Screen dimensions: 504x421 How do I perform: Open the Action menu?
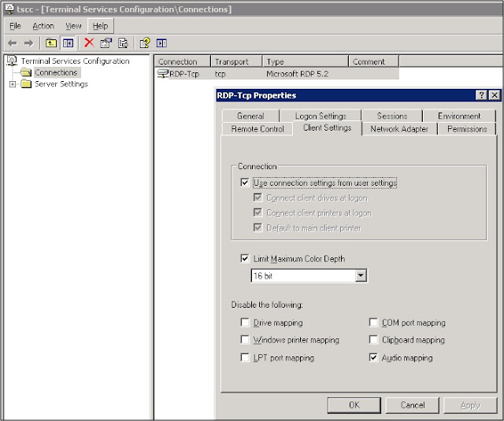[43, 26]
